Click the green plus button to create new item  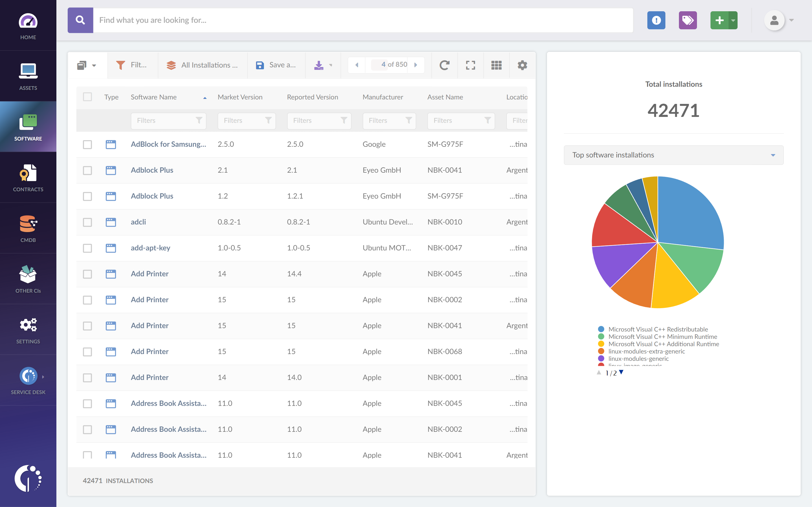click(x=720, y=20)
